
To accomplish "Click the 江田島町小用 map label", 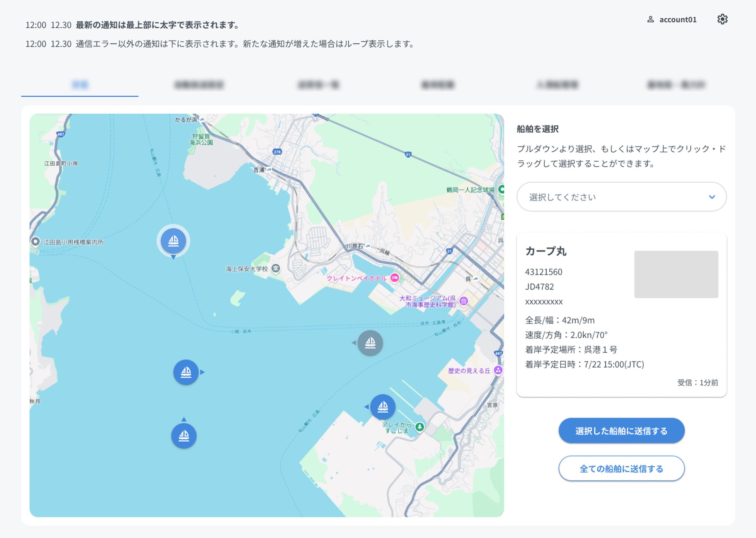I will pos(61,164).
